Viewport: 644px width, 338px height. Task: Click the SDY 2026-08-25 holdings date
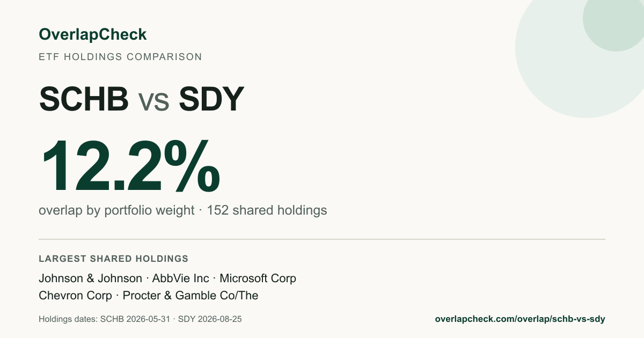[x=210, y=319]
